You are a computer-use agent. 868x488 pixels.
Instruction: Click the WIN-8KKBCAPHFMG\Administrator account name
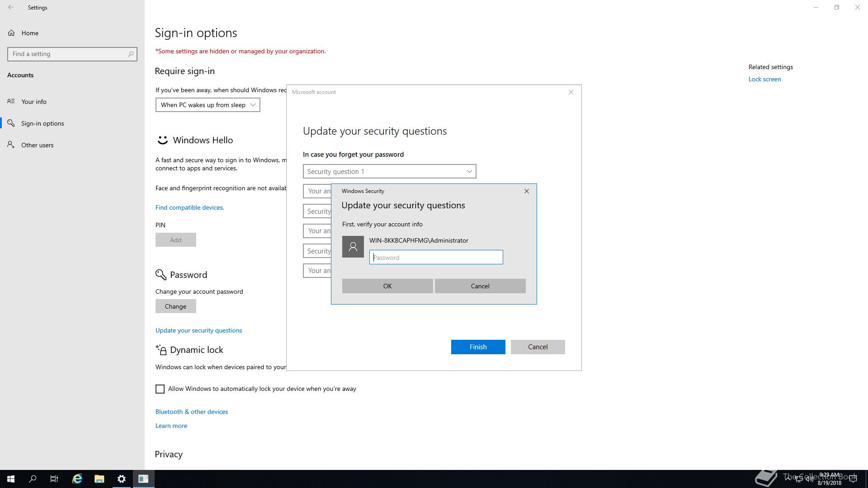419,240
